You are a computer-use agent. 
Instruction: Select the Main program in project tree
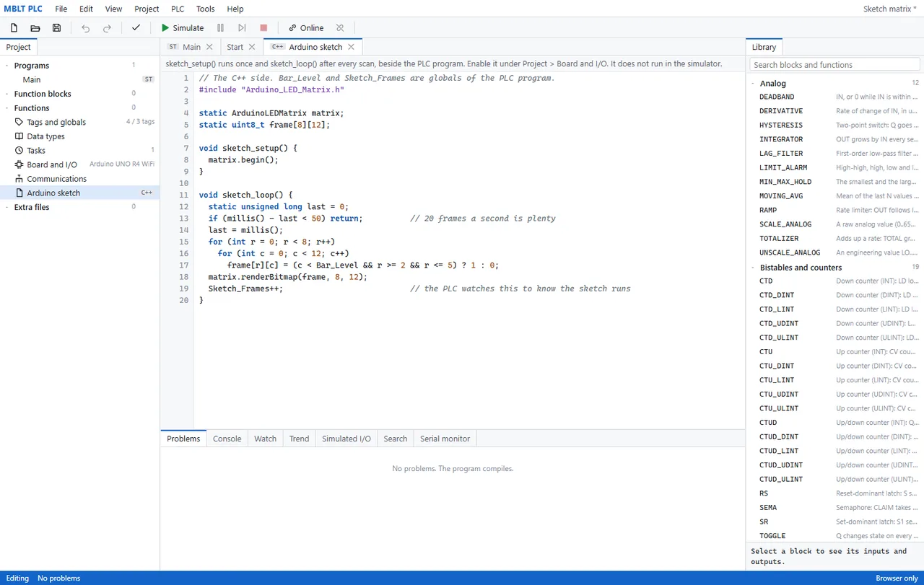point(79,79)
